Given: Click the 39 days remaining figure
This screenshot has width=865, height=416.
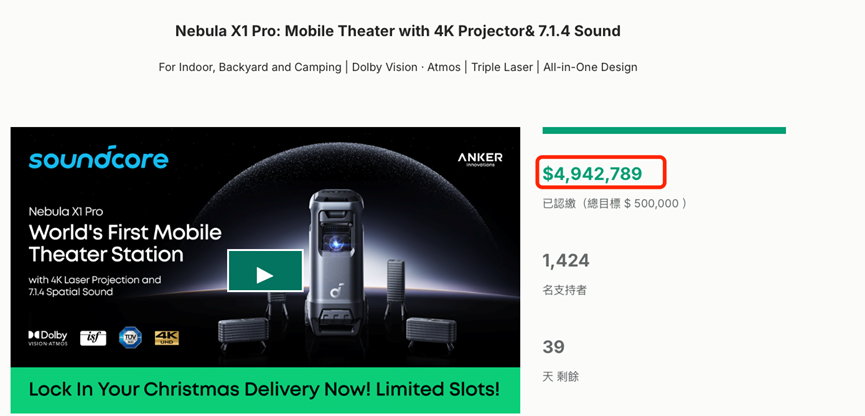Looking at the screenshot, I should pyautogui.click(x=553, y=347).
